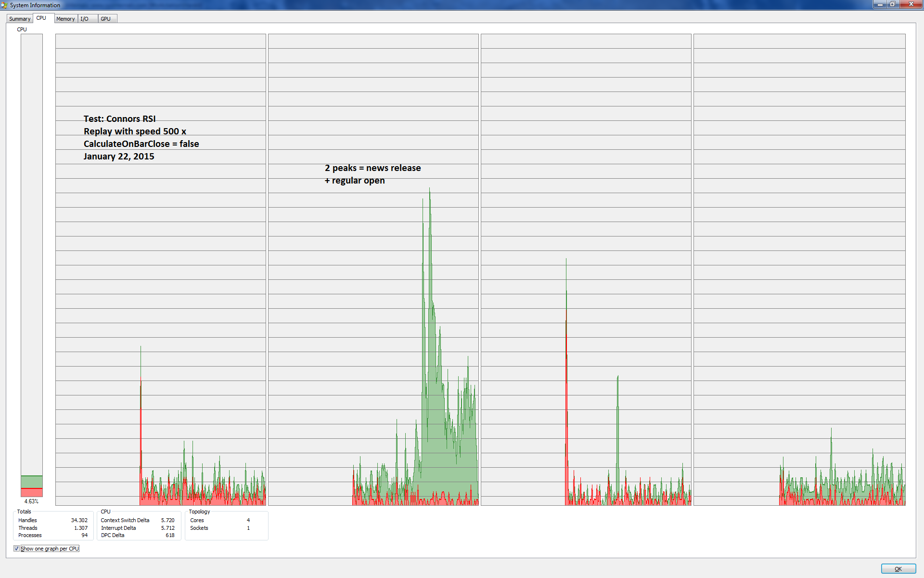Click the Cores count in Topology
Viewport: 924px width, 578px height.
(248, 520)
